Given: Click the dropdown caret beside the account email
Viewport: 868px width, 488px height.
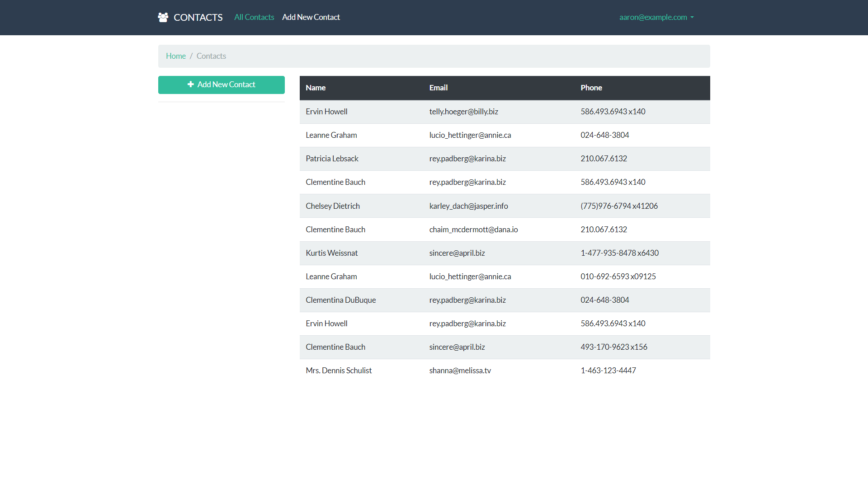Looking at the screenshot, I should click(x=692, y=18).
